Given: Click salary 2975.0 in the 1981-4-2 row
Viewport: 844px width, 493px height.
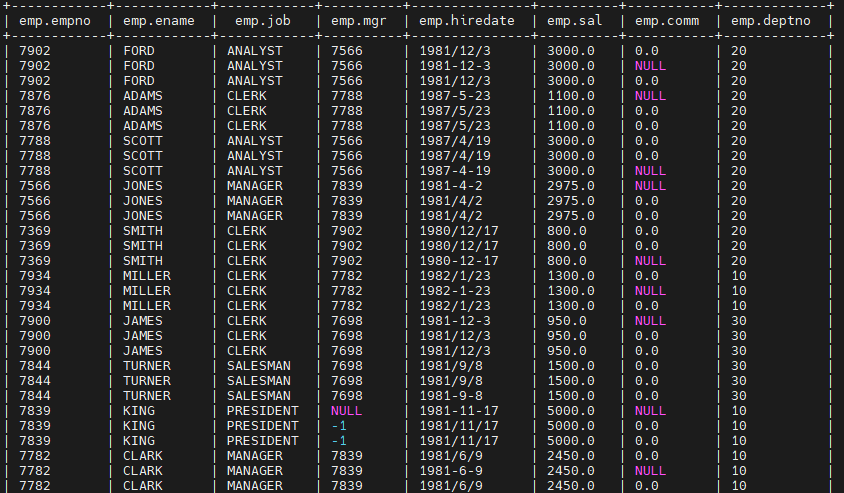Looking at the screenshot, I should (571, 186).
